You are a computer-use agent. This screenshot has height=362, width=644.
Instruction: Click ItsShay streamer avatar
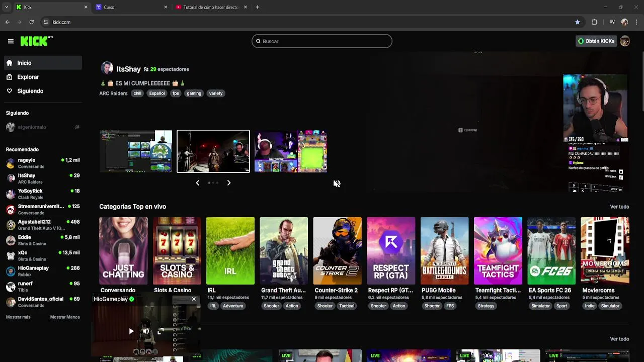coord(107,68)
